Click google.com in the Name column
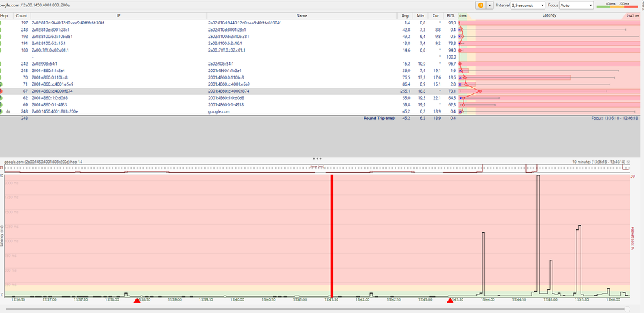 219,111
